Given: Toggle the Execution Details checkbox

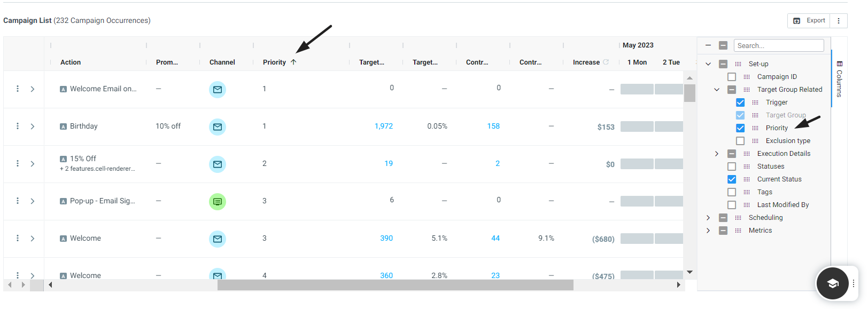Looking at the screenshot, I should click(x=732, y=154).
